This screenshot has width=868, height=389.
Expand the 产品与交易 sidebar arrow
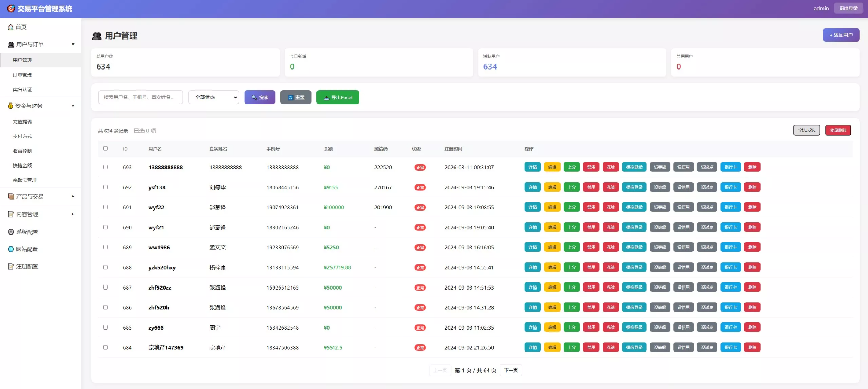(x=73, y=196)
